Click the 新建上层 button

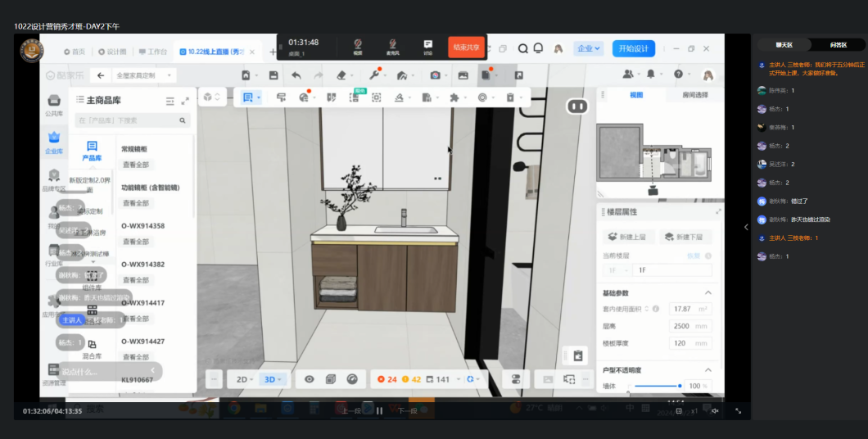pyautogui.click(x=628, y=237)
